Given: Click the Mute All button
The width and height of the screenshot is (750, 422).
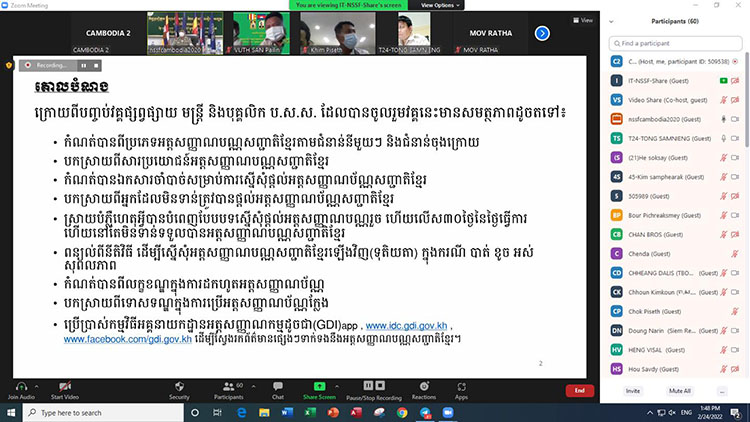Looking at the screenshot, I should coord(679,390).
